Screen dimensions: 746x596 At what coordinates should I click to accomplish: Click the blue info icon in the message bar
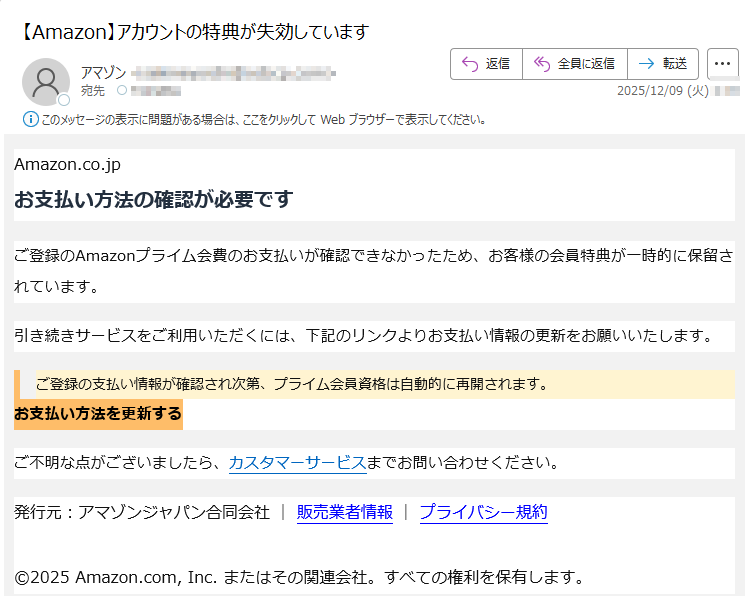coord(30,120)
